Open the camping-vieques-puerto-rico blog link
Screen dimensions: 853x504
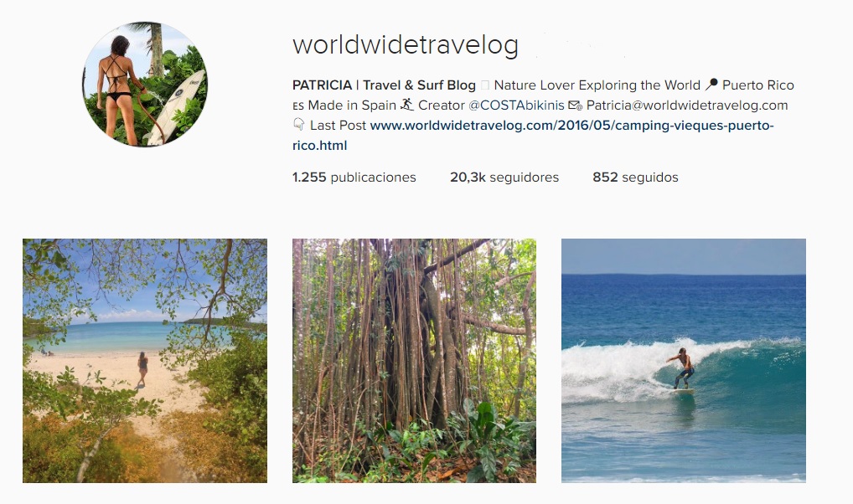point(571,126)
